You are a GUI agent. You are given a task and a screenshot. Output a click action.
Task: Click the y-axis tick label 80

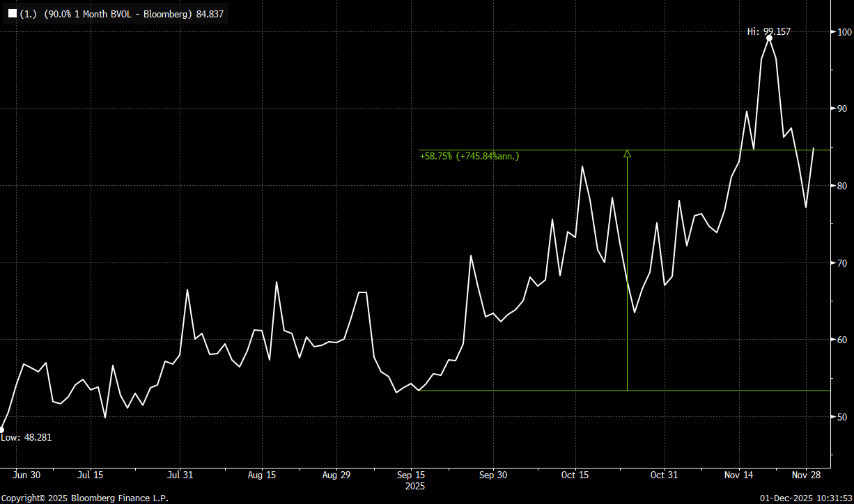click(x=842, y=186)
